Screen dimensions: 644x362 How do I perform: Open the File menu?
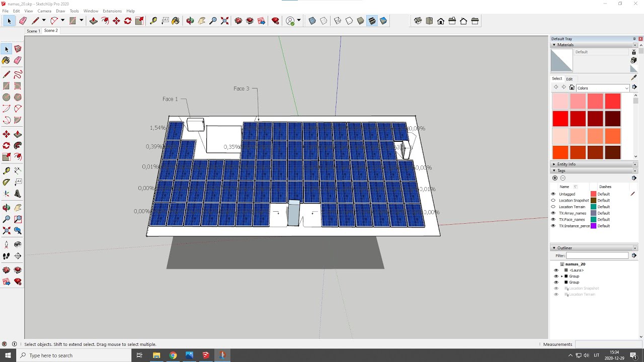coord(5,11)
